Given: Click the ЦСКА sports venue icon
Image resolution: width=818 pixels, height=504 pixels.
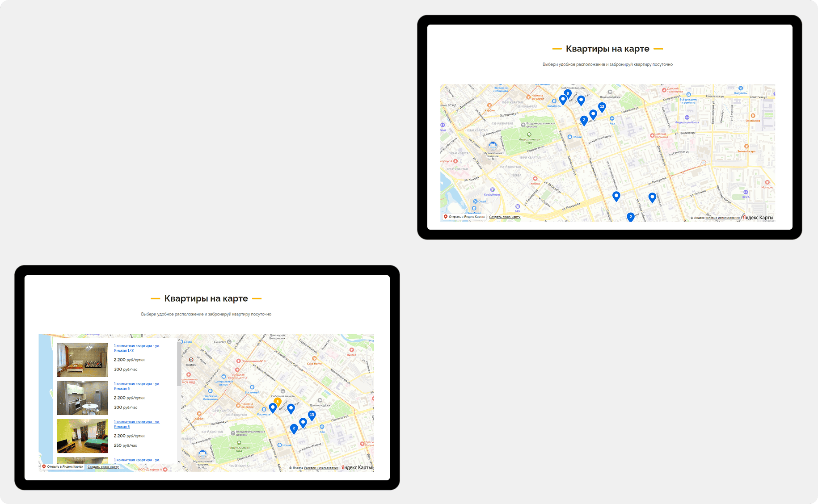Looking at the screenshot, I should [x=746, y=192].
